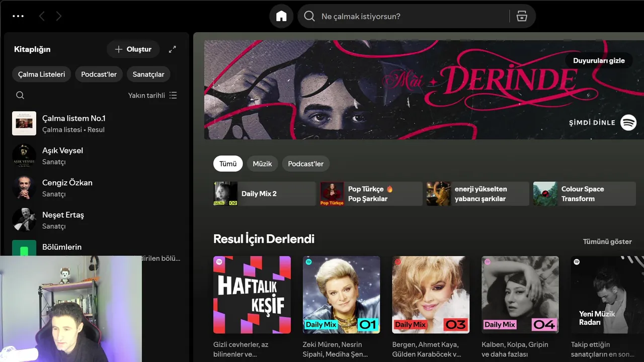Open Neşet Ertaş artist avatar
Viewport: 644px width, 362px height.
pos(24,220)
